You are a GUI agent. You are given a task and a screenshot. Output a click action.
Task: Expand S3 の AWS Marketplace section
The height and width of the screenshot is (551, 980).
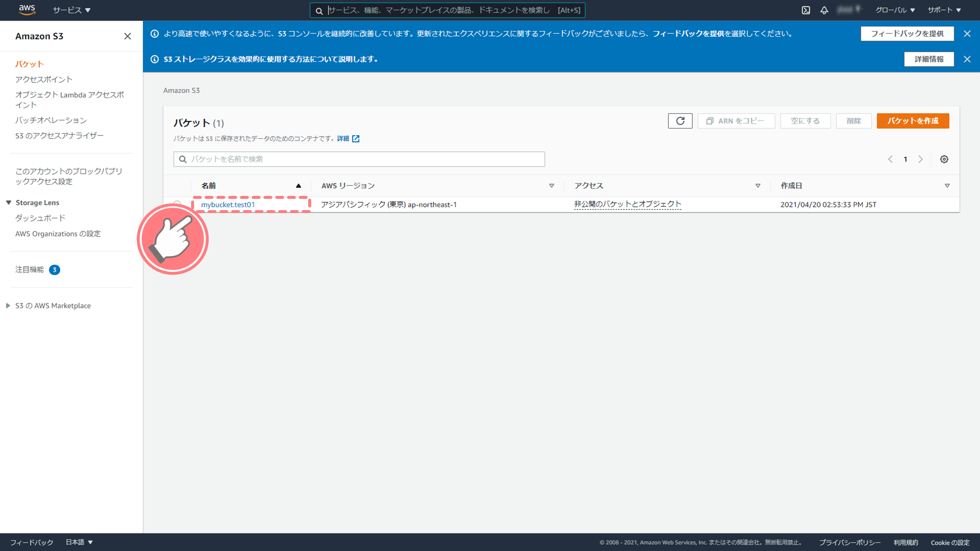8,306
